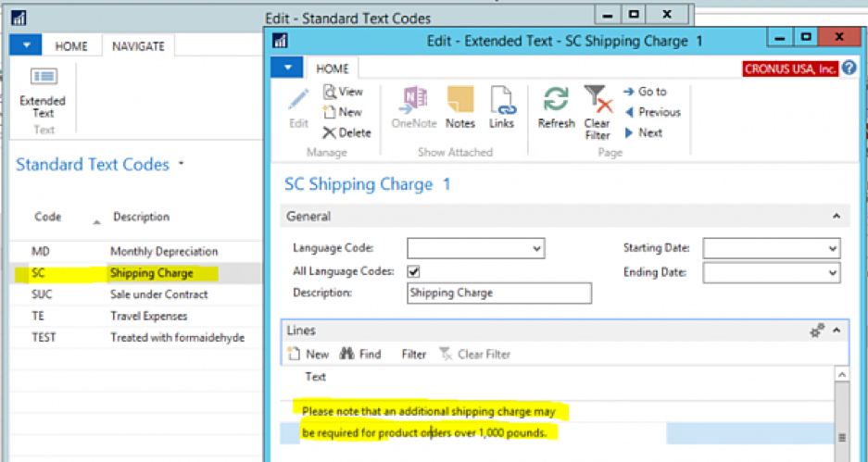Sort by Code column header
The image size is (868, 462).
[x=48, y=217]
